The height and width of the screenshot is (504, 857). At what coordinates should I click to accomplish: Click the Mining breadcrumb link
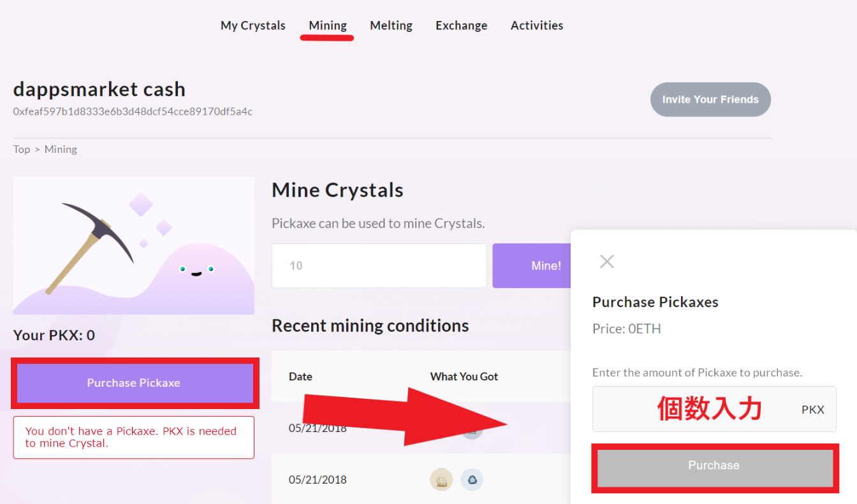point(61,149)
